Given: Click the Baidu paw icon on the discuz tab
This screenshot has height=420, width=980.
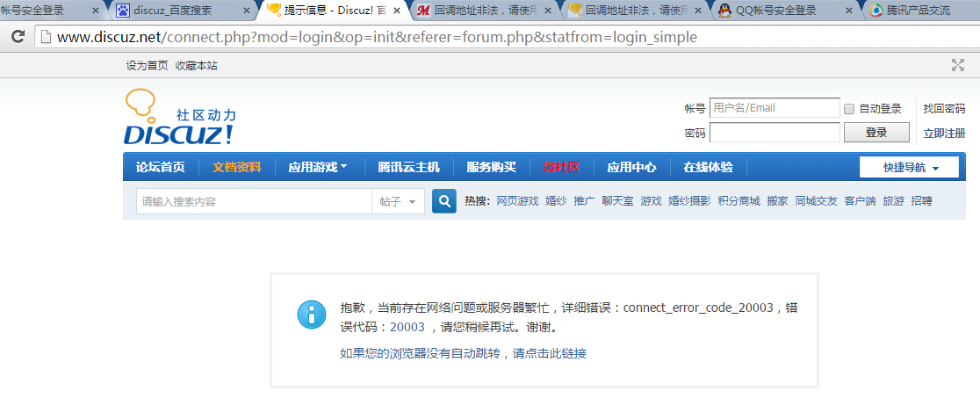Looking at the screenshot, I should point(123,10).
